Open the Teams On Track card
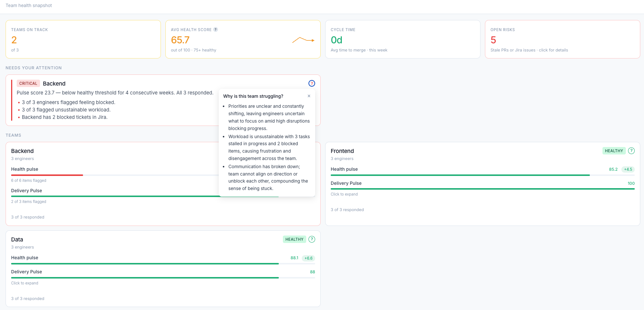The image size is (644, 310). pyautogui.click(x=83, y=39)
